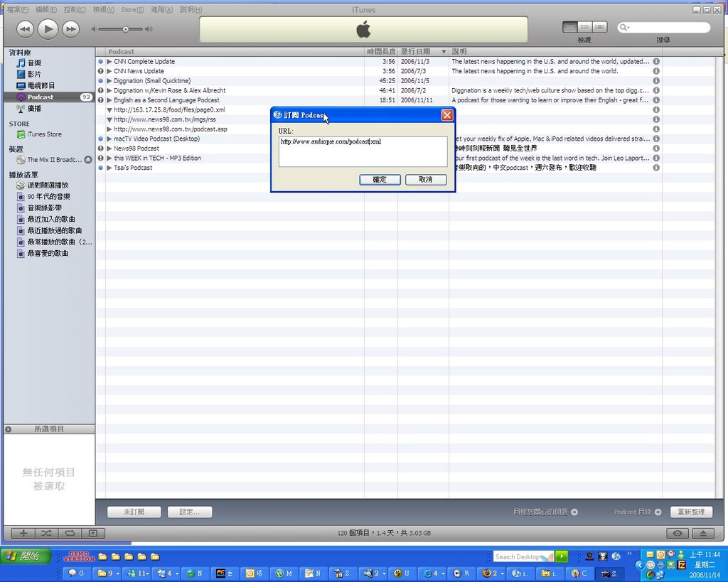Cancel dialog with 取消 button
The image size is (728, 582).
(x=426, y=180)
